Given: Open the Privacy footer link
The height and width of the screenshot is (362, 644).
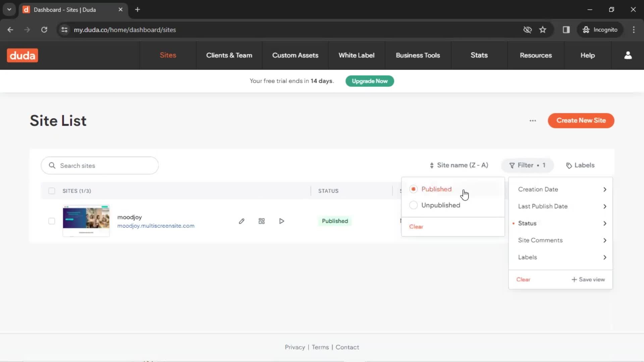Looking at the screenshot, I should (x=295, y=347).
